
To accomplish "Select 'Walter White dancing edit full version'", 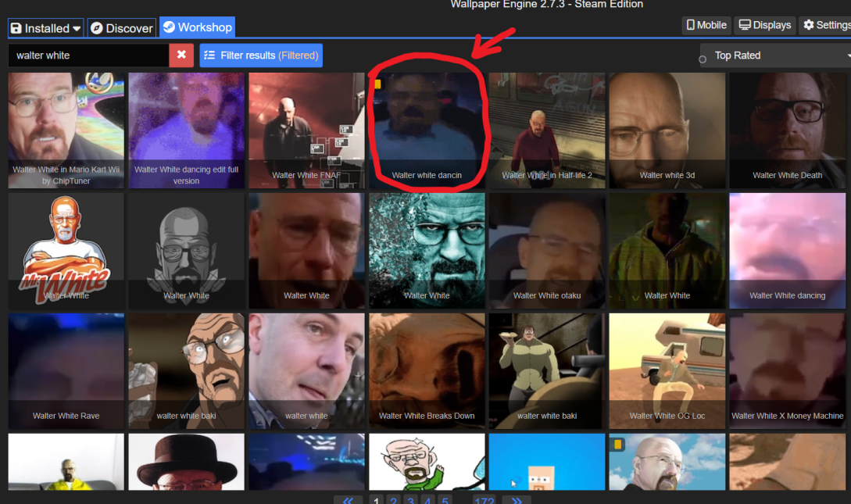I will 186,130.
